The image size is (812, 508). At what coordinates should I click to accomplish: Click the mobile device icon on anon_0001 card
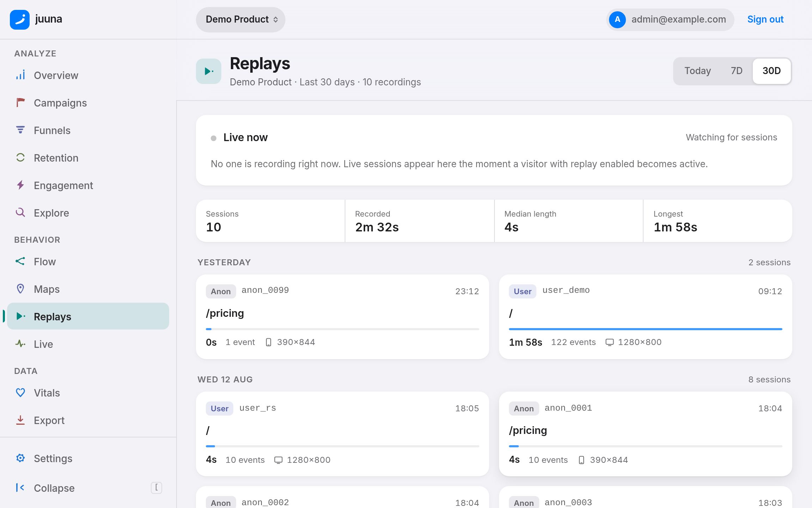582,460
